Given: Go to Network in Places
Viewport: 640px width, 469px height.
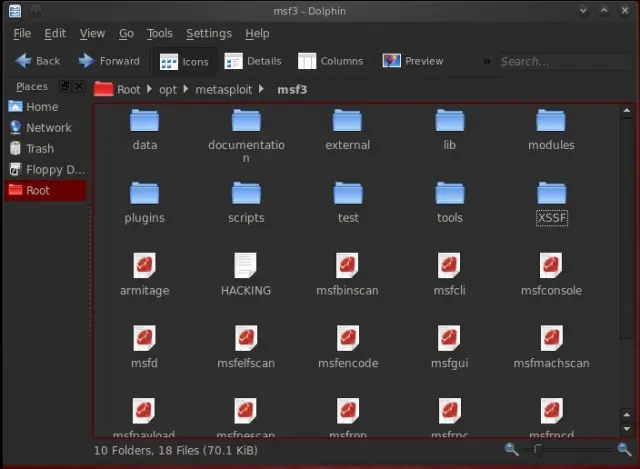Looking at the screenshot, I should 46,128.
